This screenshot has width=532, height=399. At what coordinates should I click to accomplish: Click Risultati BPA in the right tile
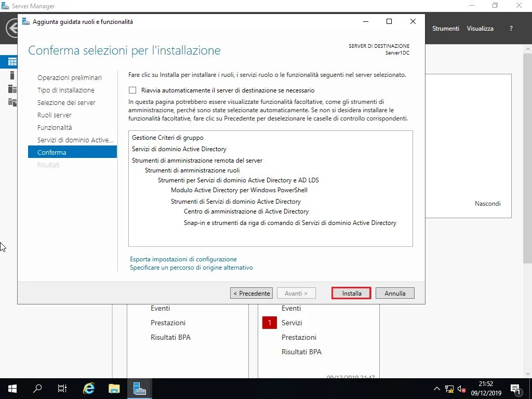click(302, 352)
